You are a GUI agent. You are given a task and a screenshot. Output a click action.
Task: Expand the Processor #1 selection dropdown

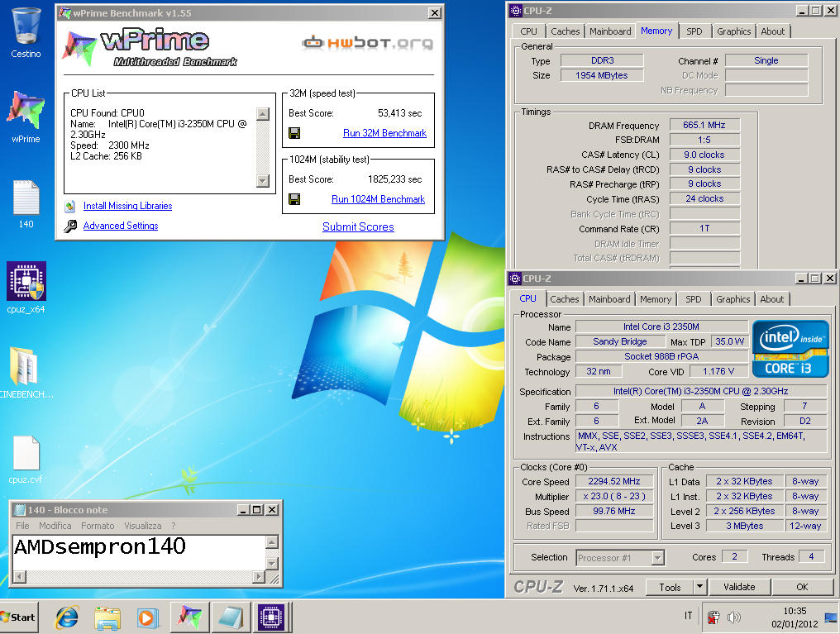click(x=658, y=558)
